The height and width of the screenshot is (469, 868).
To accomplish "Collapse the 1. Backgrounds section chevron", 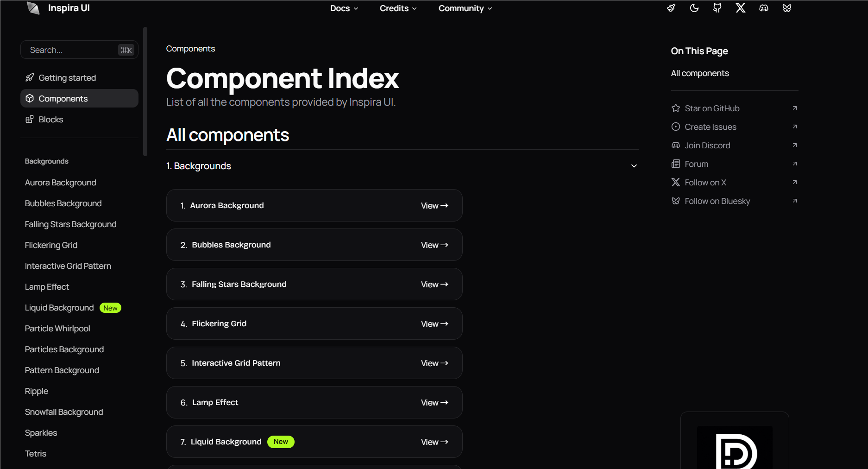I will [x=634, y=166].
